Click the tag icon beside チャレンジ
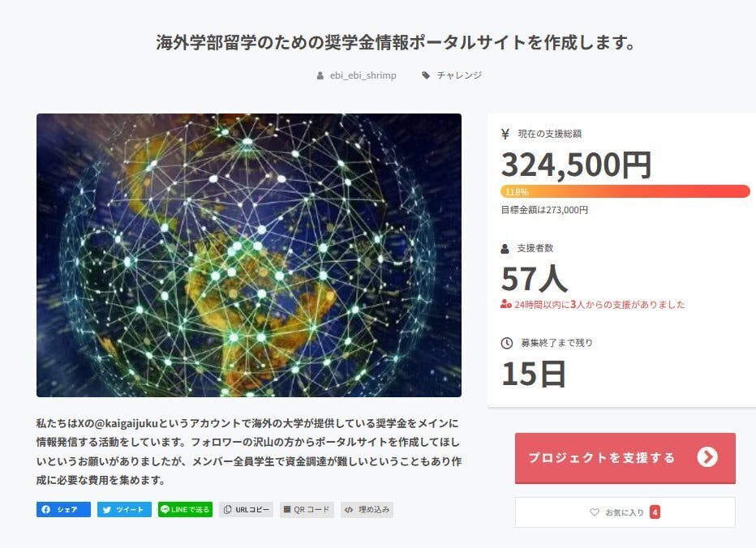Viewport: 756px width, 548px height. click(x=426, y=75)
